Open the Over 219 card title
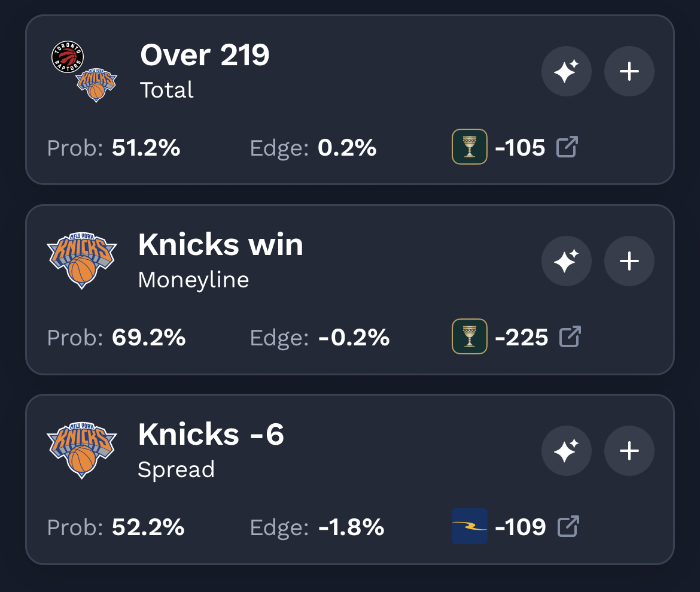Screen dimensions: 700x592 click(205, 56)
